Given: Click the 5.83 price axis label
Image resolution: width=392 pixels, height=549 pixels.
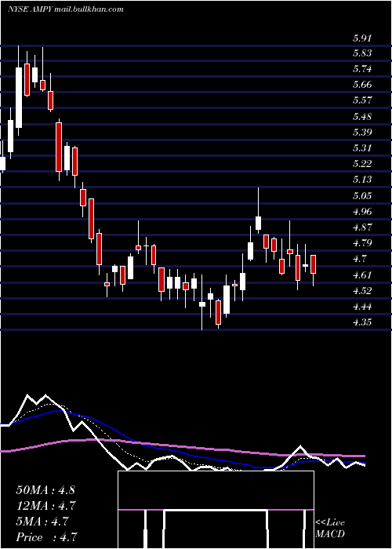Looking at the screenshot, I should click(x=362, y=53).
